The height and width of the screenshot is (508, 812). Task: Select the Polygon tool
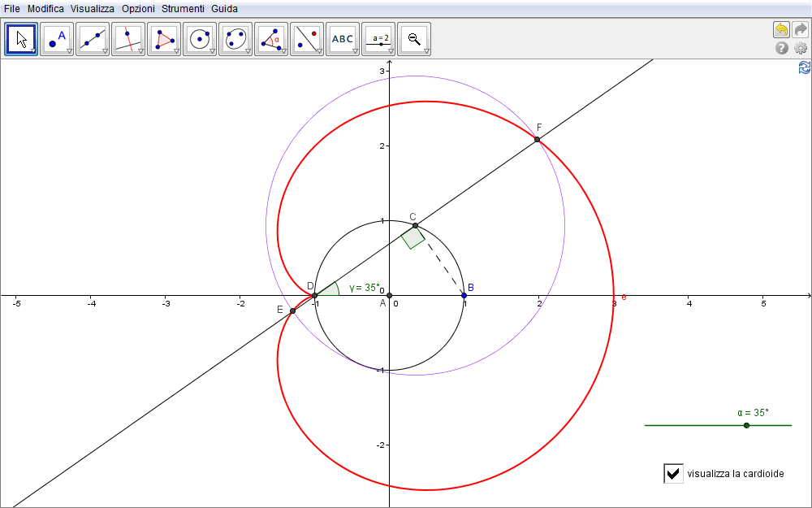[x=164, y=39]
